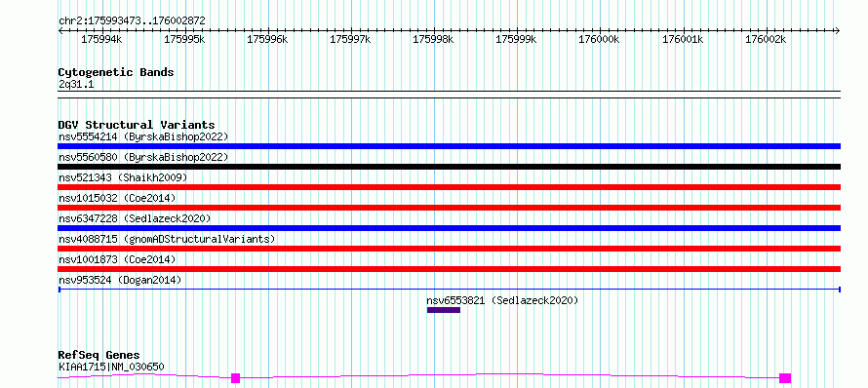Click the Cytogenetic Bands track title
The image size is (868, 388).
(x=116, y=72)
